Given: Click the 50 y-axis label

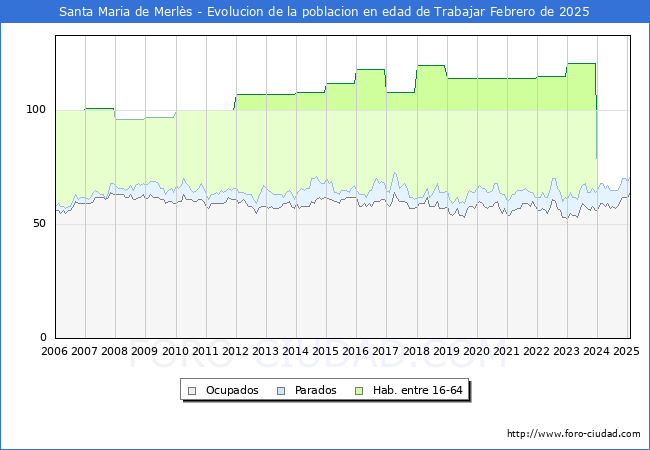Looking at the screenshot, I should (40, 224).
